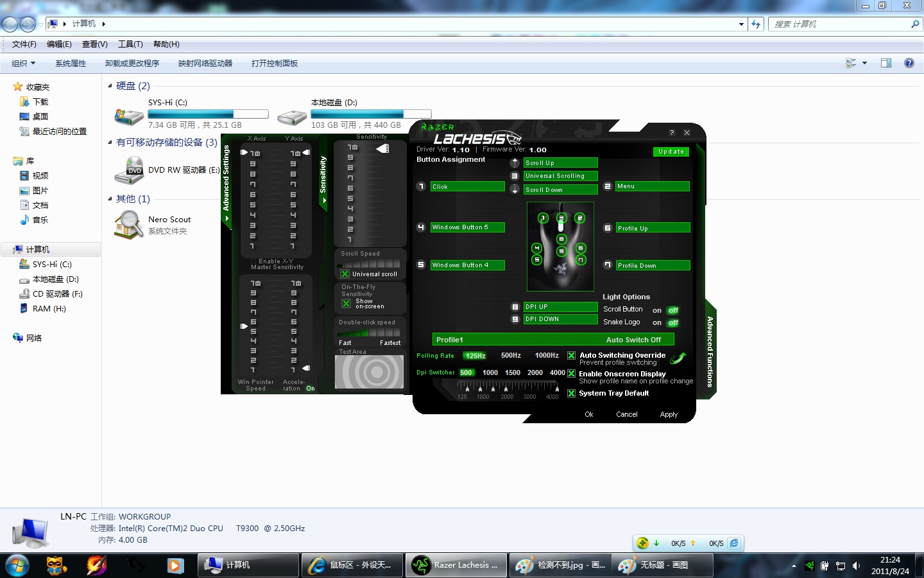Open Explorer help icon

click(x=909, y=63)
